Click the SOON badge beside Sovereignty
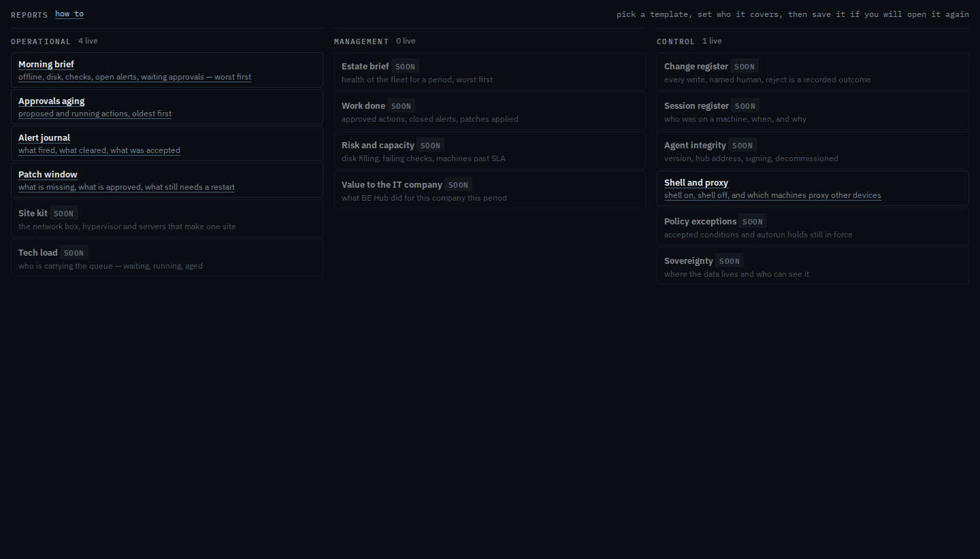The height and width of the screenshot is (559, 980). click(729, 261)
